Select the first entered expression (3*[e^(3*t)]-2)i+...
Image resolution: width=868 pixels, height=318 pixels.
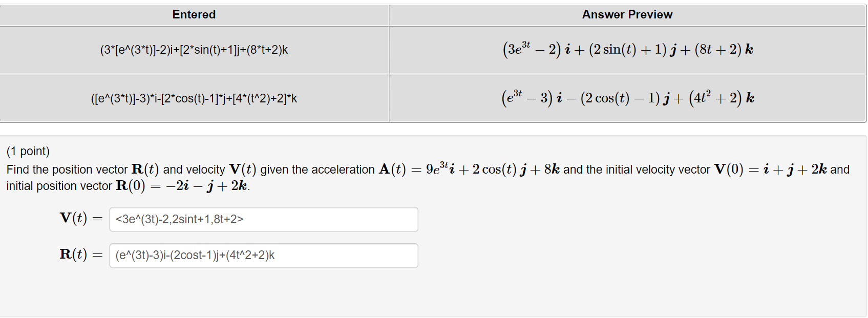pyautogui.click(x=194, y=50)
